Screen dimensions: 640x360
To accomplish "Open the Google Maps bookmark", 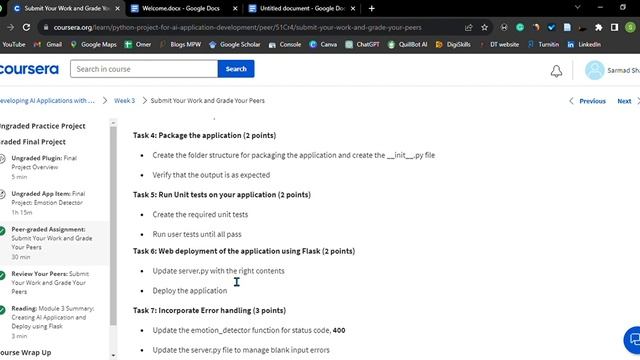I will click(93, 44).
